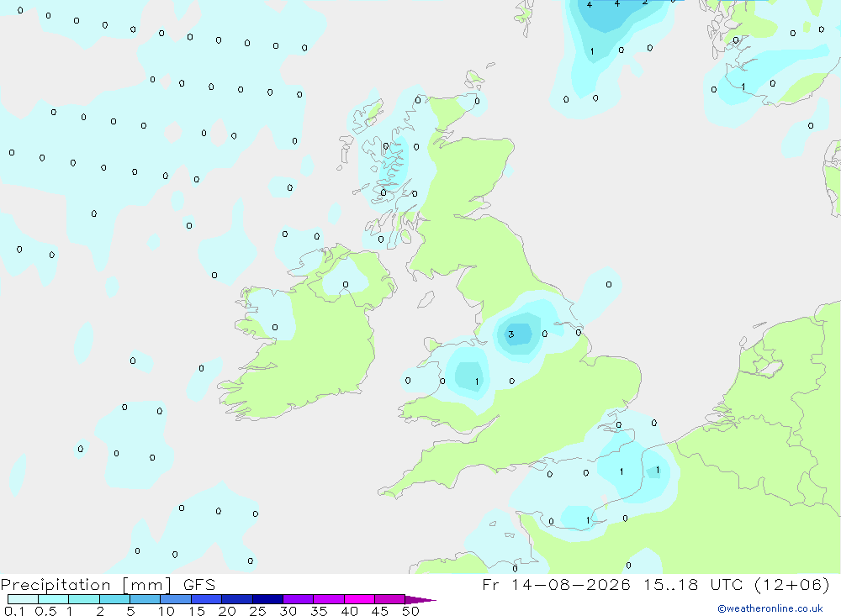
Task: Click the legend label "15"
Action: [x=196, y=611]
